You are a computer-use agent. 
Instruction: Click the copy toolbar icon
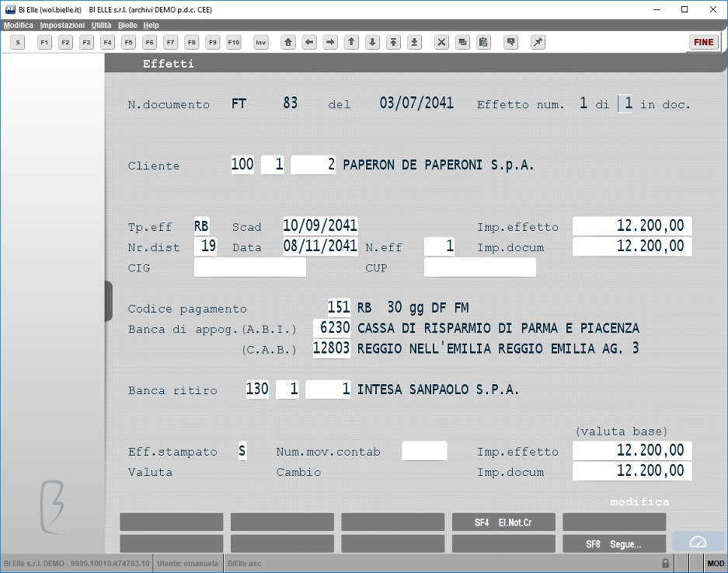pyautogui.click(x=462, y=42)
